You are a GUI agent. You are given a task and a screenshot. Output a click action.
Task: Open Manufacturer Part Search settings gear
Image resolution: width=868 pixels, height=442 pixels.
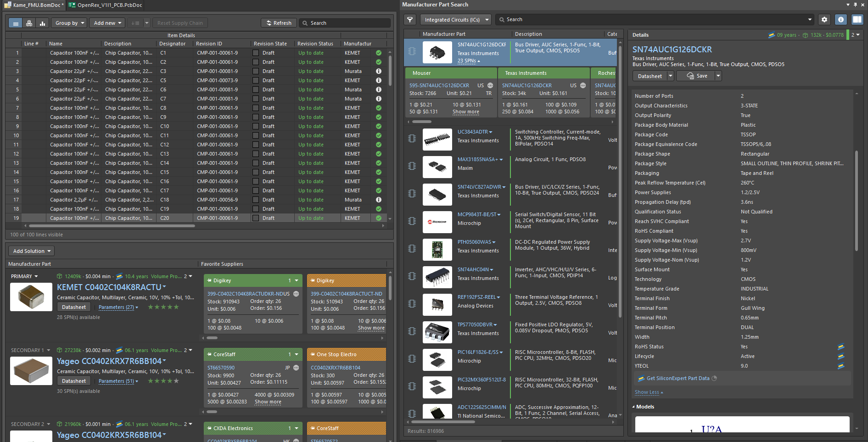tap(824, 20)
